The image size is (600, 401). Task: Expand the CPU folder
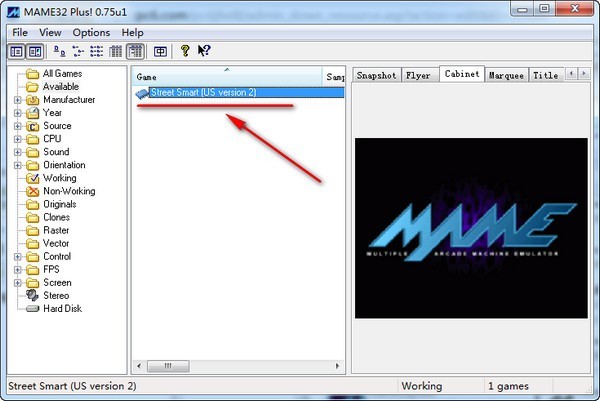[x=18, y=139]
